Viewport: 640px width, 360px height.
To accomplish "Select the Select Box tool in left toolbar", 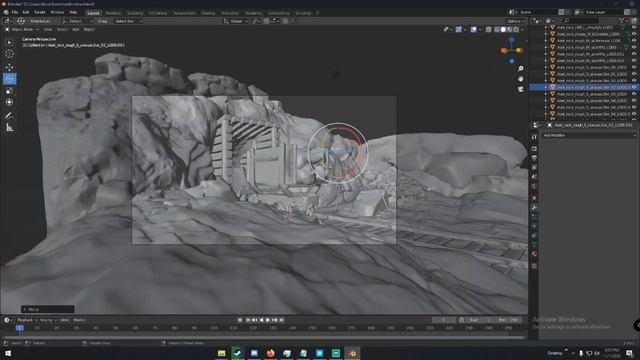I will click(9, 42).
